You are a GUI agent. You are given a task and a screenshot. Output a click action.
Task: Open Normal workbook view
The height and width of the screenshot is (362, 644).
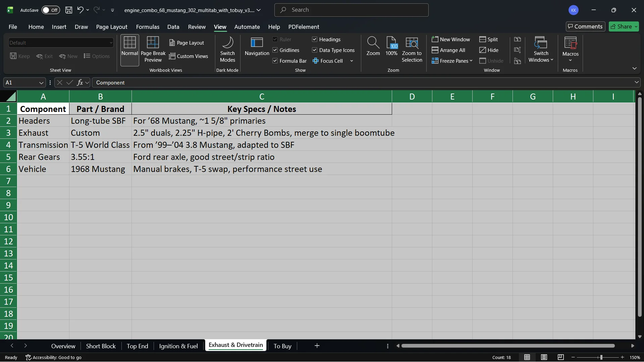click(x=130, y=50)
